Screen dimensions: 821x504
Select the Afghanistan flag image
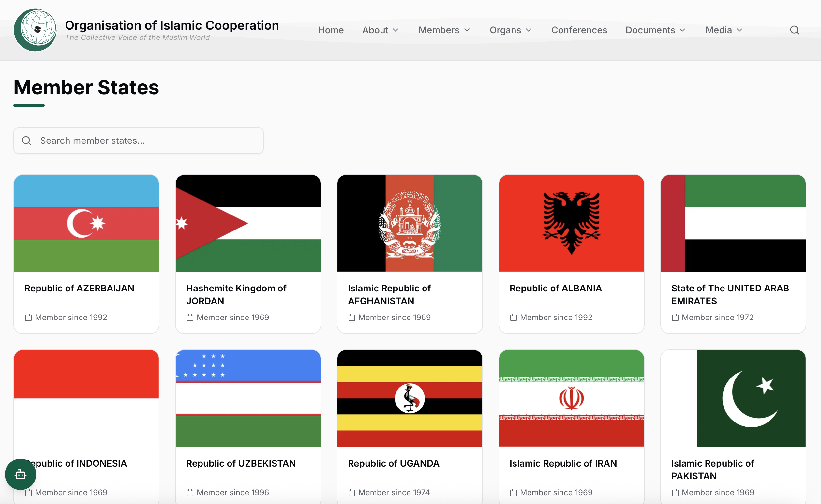point(410,223)
